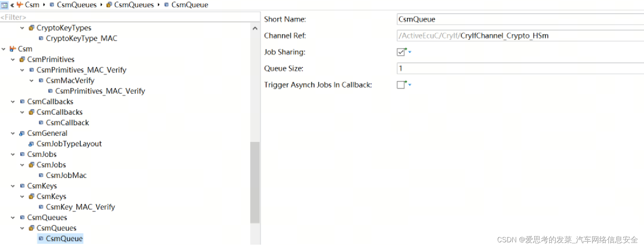
Task: Uncheck the Job Sharing checkbox
Action: [x=401, y=52]
